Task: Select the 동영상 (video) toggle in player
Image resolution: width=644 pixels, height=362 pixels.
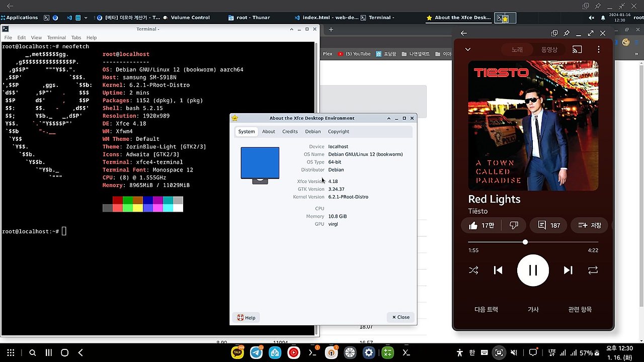Action: point(549,50)
